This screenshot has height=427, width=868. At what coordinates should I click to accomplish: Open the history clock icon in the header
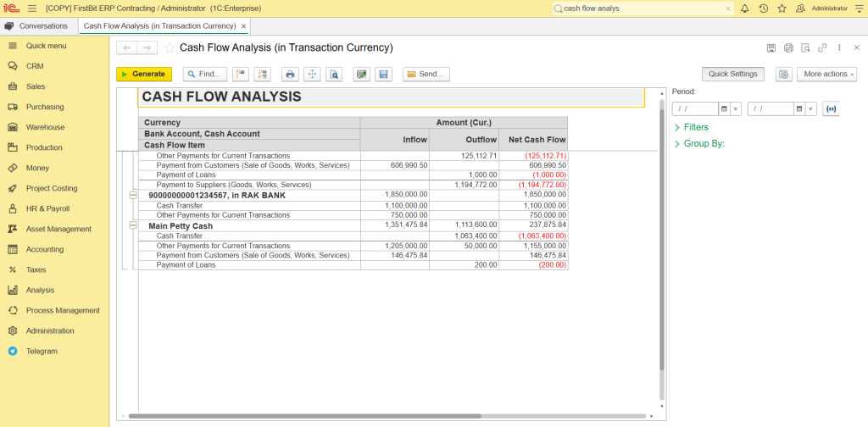point(764,8)
